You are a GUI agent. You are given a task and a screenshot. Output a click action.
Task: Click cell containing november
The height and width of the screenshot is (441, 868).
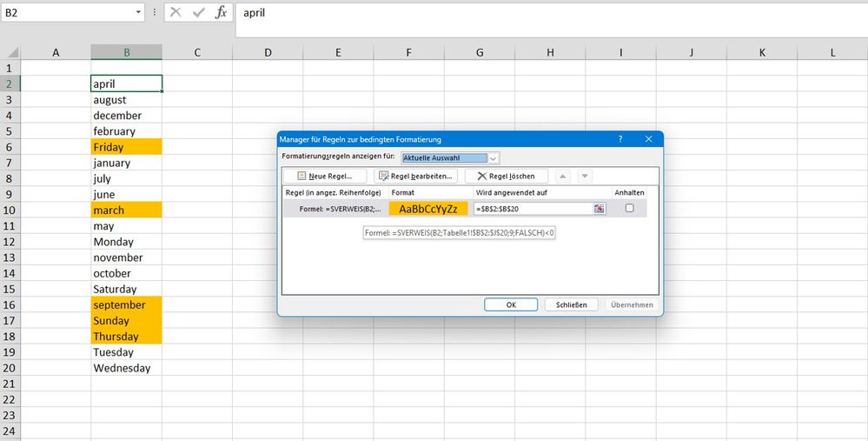(127, 257)
